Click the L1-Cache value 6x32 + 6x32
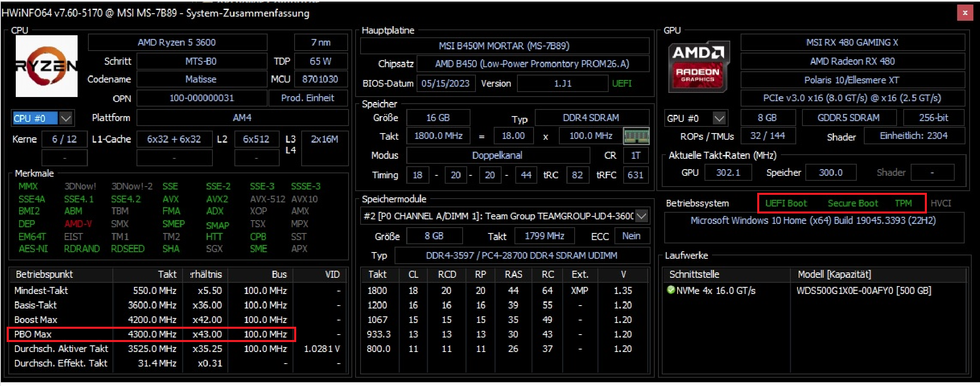Image resolution: width=980 pixels, height=386 pixels. point(174,139)
